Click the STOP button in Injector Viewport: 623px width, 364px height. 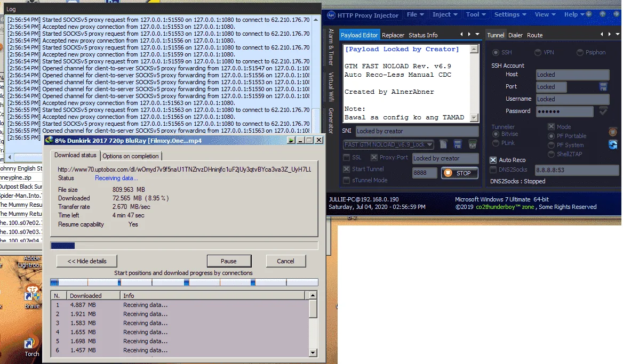(459, 173)
